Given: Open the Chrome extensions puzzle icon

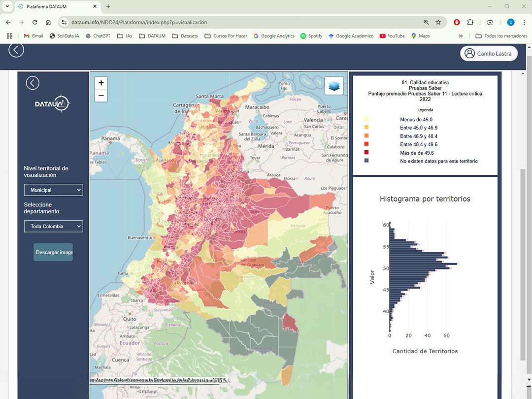Looking at the screenshot, I should (x=469, y=22).
